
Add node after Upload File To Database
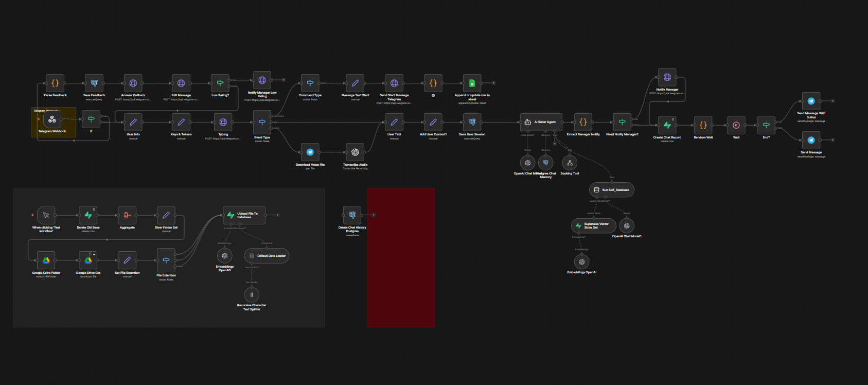pos(278,215)
